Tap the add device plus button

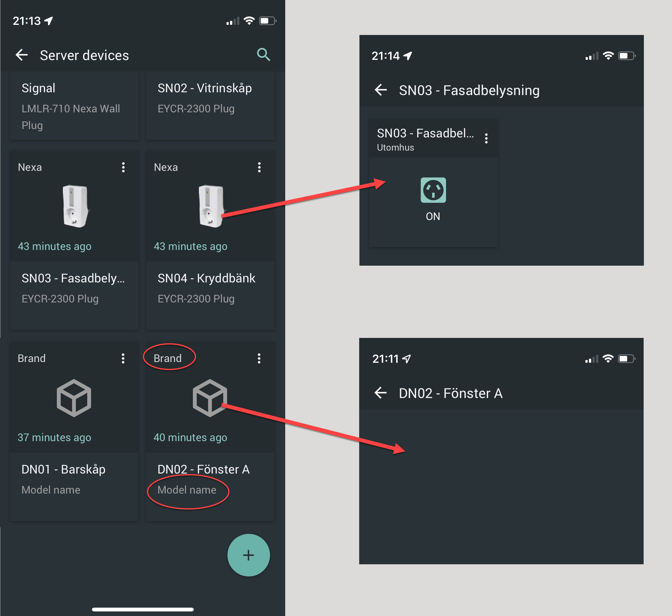(x=248, y=555)
